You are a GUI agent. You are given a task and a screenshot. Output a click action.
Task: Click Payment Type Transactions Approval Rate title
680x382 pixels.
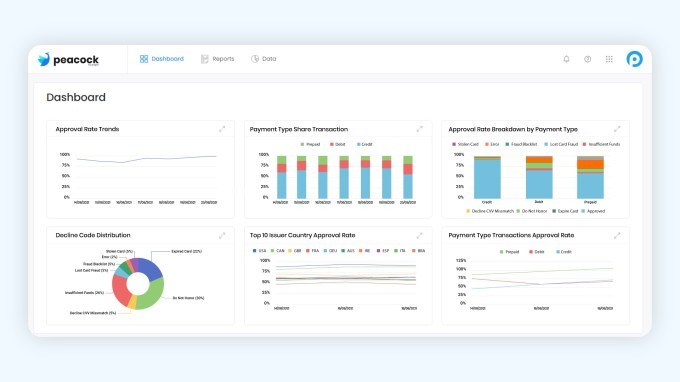(x=511, y=235)
